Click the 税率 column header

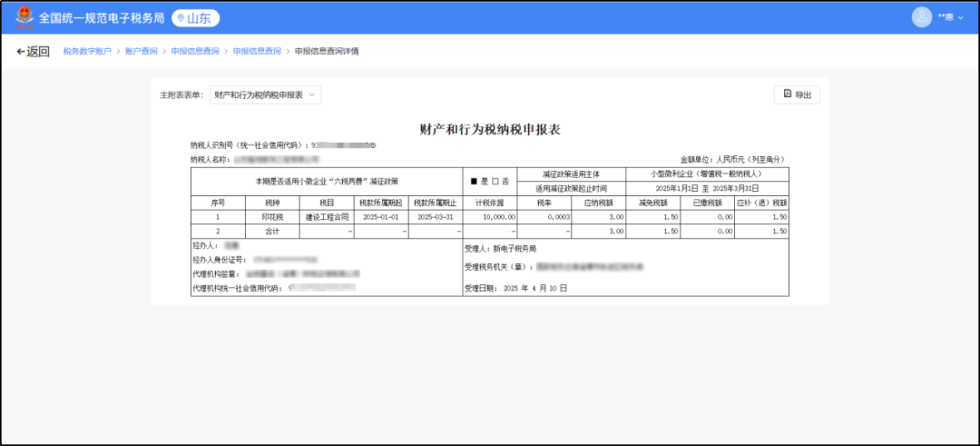pyautogui.click(x=544, y=203)
